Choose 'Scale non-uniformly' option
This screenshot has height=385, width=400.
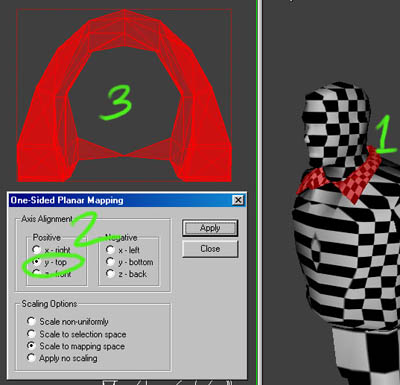coord(31,321)
